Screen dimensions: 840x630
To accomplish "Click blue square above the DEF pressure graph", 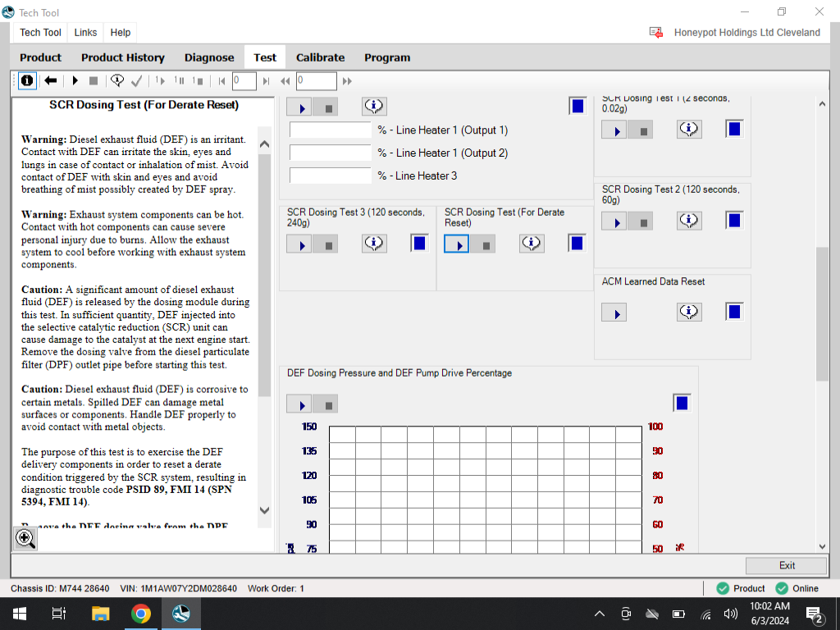I will tap(682, 404).
